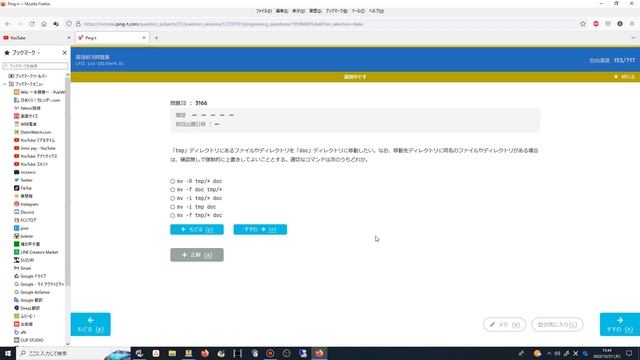Open the Tools menu in Firefox menu bar
The image size is (640, 360).
(358, 11)
